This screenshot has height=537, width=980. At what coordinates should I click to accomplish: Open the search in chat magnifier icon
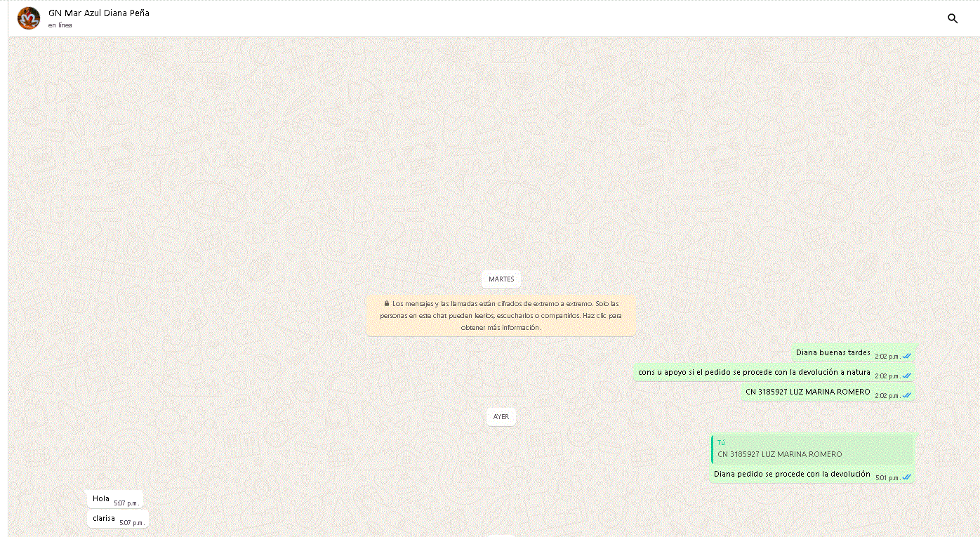tap(953, 19)
